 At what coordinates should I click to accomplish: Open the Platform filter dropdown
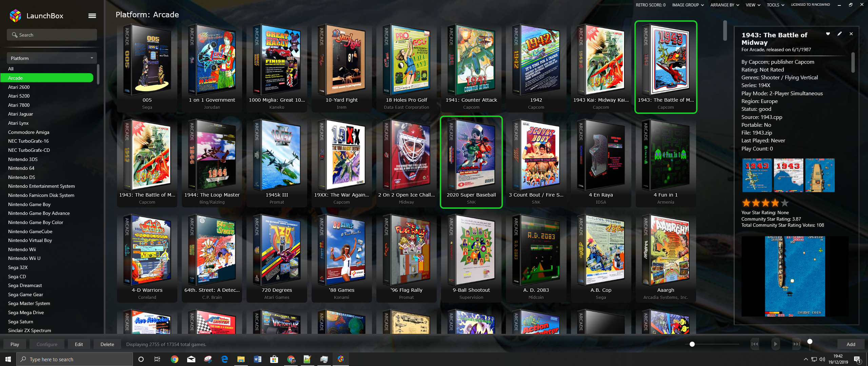point(52,58)
